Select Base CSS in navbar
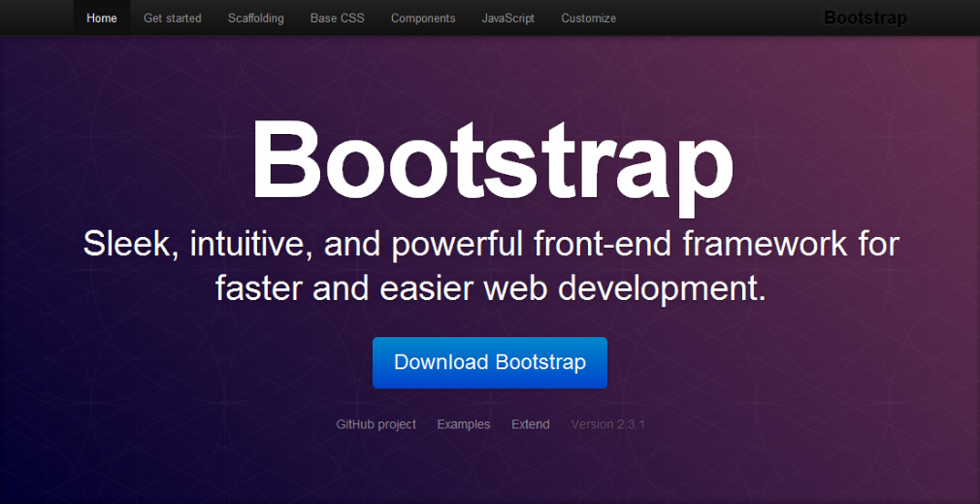980x504 pixels. tap(338, 18)
